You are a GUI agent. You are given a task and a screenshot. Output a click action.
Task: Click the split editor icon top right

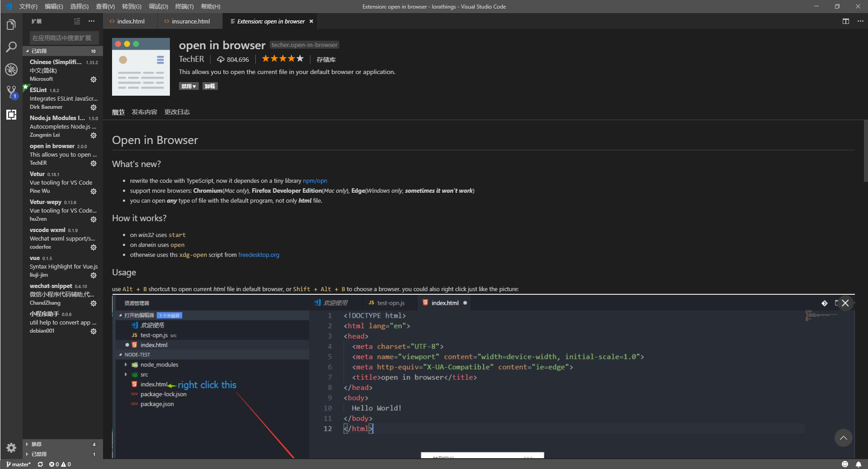[845, 21]
